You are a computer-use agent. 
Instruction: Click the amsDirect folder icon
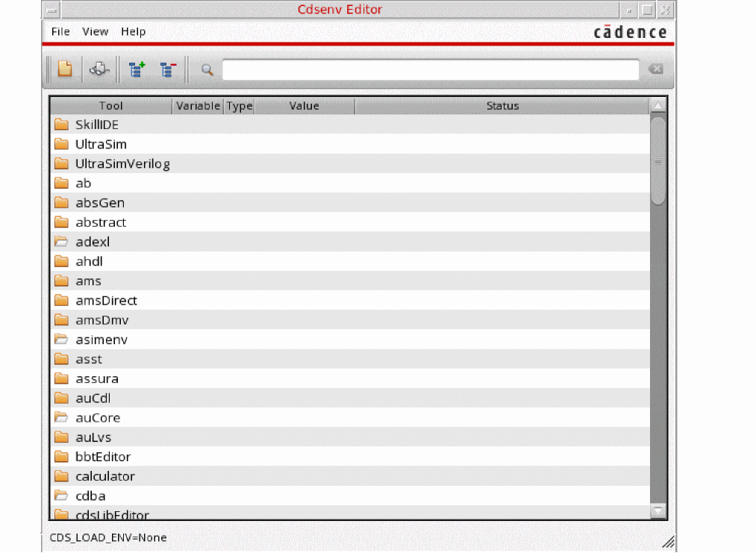click(61, 300)
